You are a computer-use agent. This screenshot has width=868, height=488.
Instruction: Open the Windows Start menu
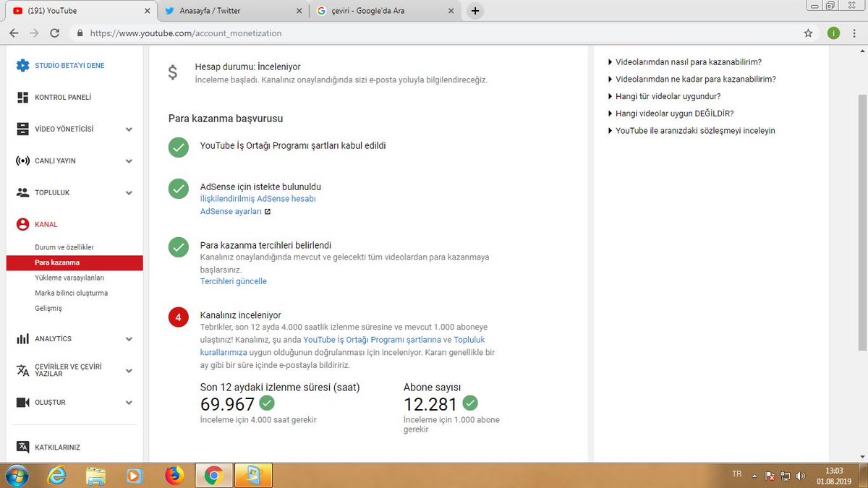(x=16, y=475)
